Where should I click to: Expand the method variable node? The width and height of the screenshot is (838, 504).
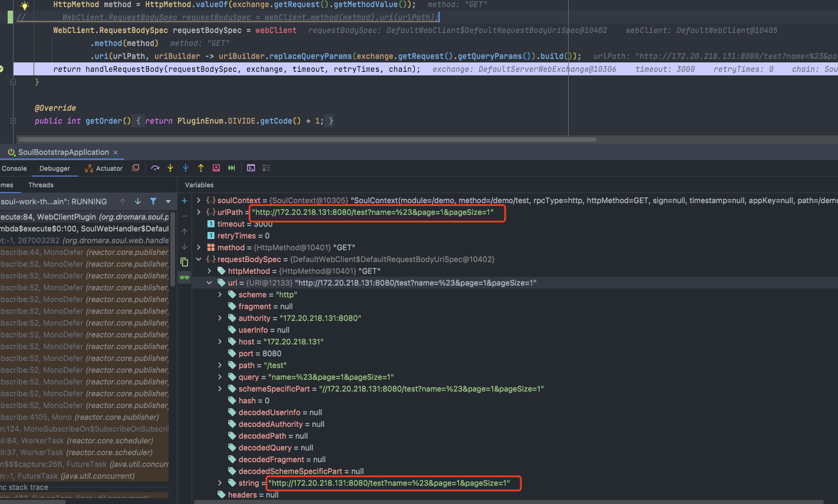pyautogui.click(x=199, y=247)
